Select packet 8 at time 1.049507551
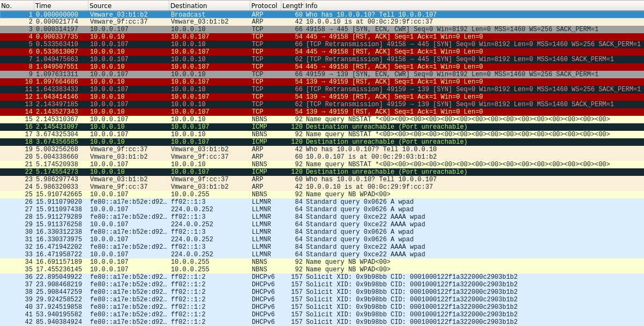 [x=322, y=67]
